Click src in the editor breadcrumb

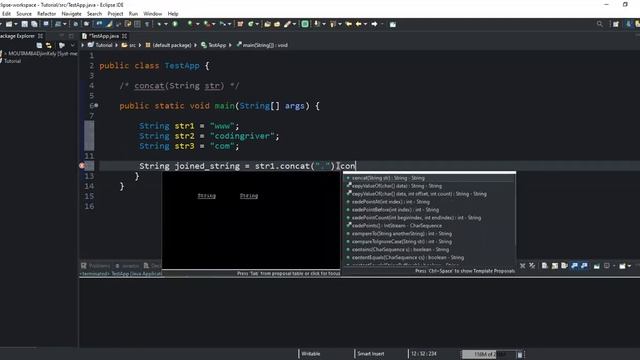click(132, 45)
